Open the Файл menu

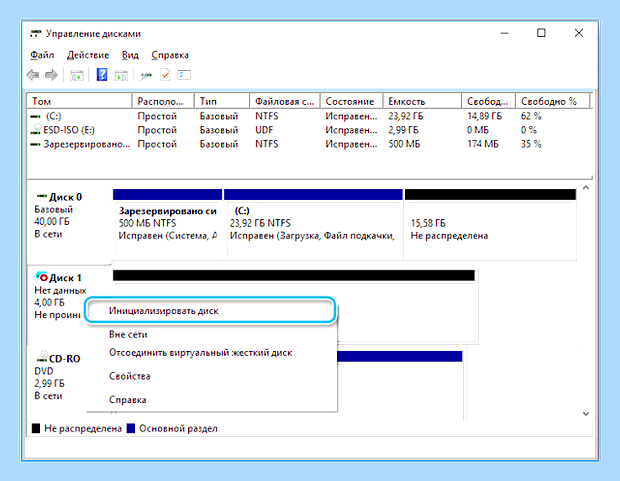(42, 55)
